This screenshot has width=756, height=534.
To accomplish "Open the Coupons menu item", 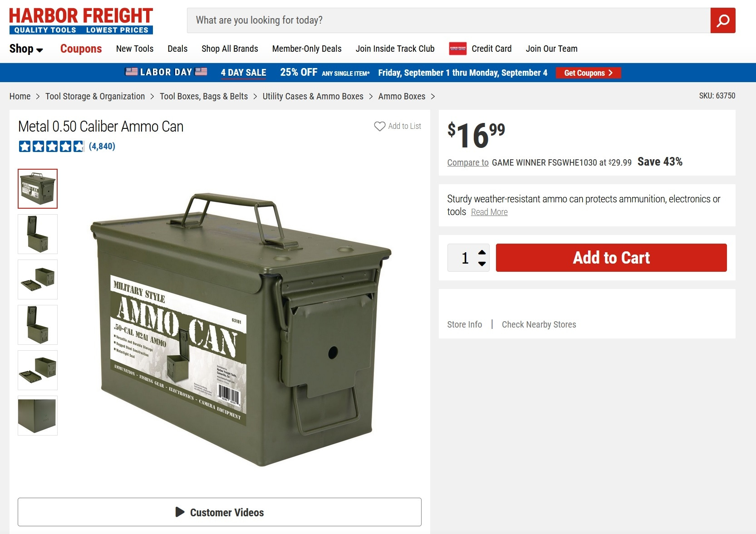I will coord(81,49).
